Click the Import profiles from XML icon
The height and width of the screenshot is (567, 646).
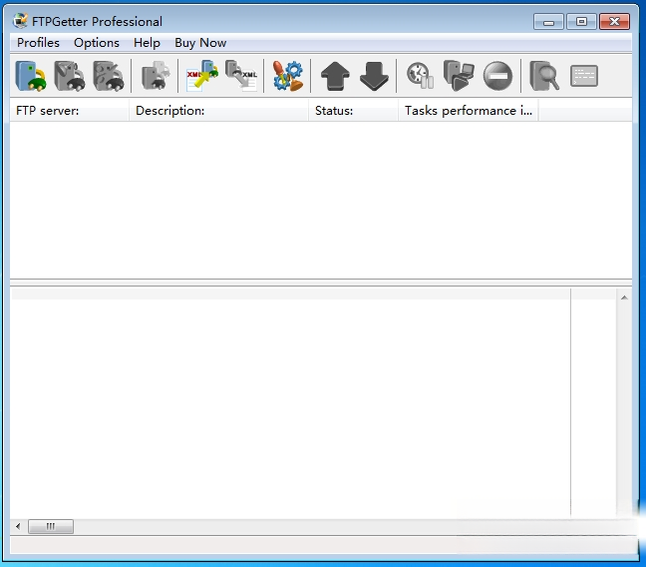(x=202, y=76)
